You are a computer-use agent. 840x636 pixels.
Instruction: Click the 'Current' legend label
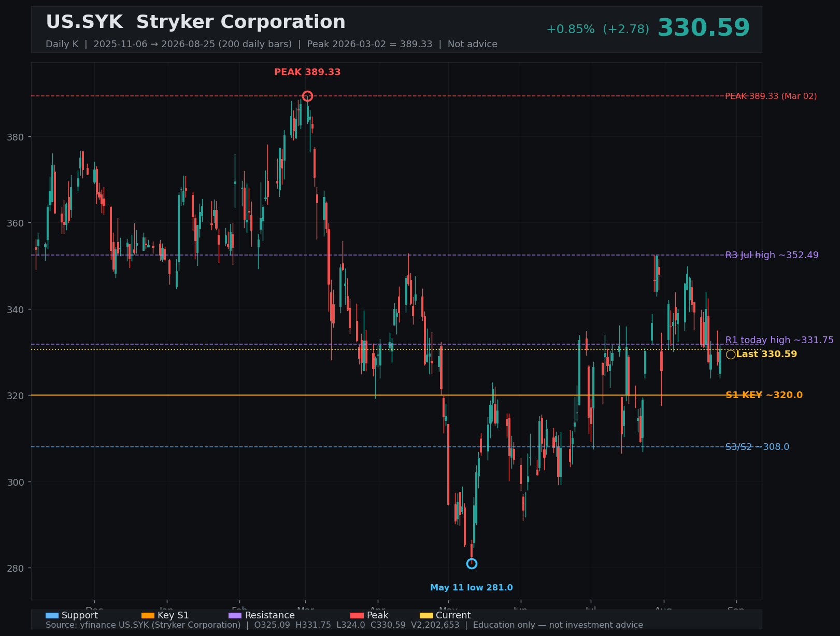(453, 615)
